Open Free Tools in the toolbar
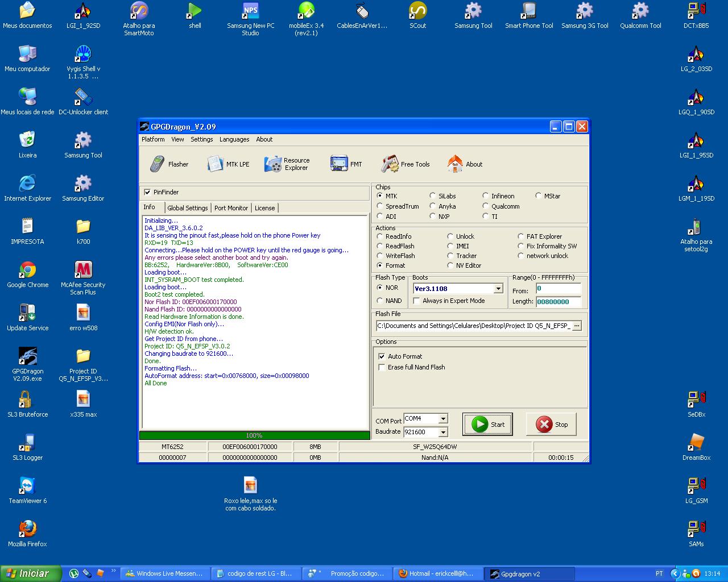728x582 pixels. (405, 164)
